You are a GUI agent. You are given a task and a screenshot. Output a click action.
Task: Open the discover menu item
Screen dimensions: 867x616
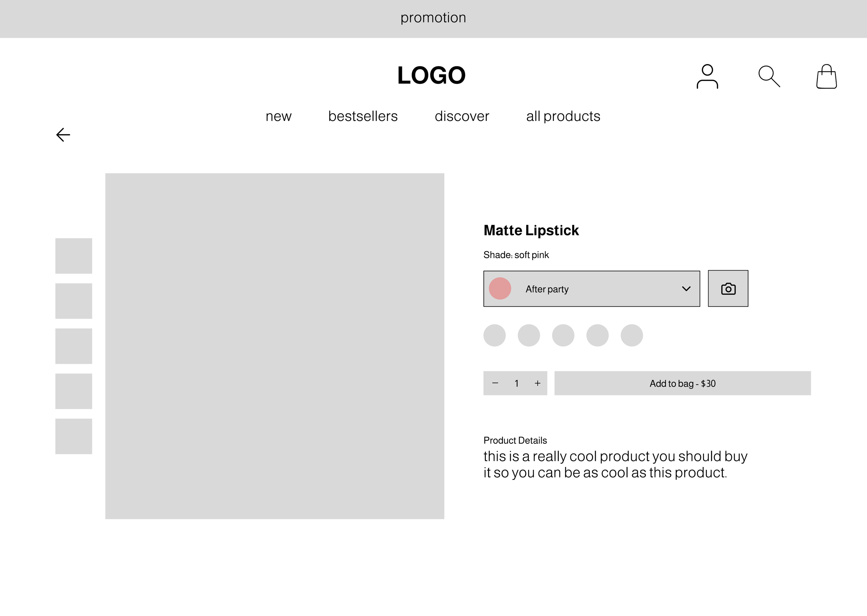[462, 116]
